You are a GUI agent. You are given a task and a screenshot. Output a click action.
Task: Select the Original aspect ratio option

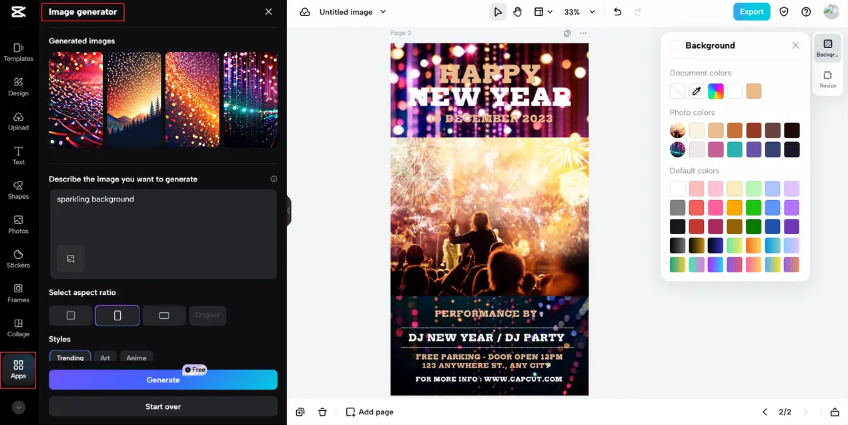point(208,315)
